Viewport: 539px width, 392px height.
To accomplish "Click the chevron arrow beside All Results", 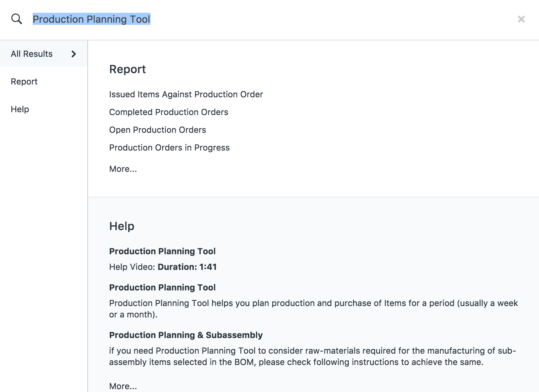I will tap(73, 54).
